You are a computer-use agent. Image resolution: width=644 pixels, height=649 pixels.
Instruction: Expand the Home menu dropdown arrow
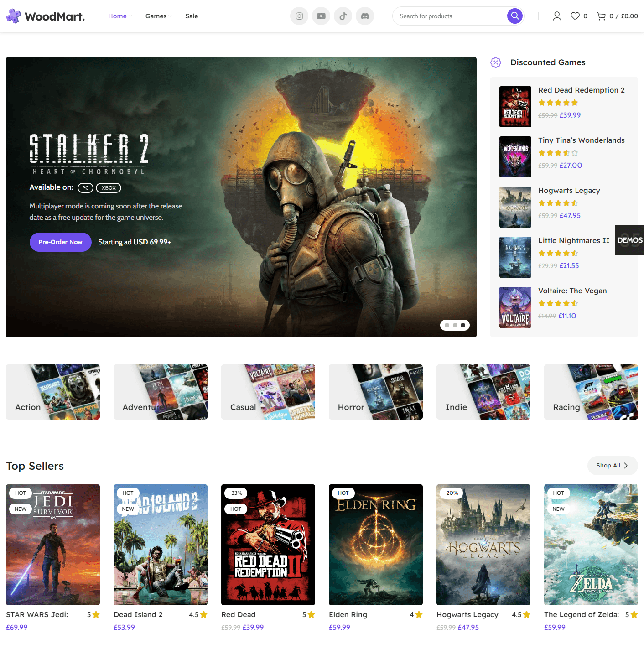point(130,16)
